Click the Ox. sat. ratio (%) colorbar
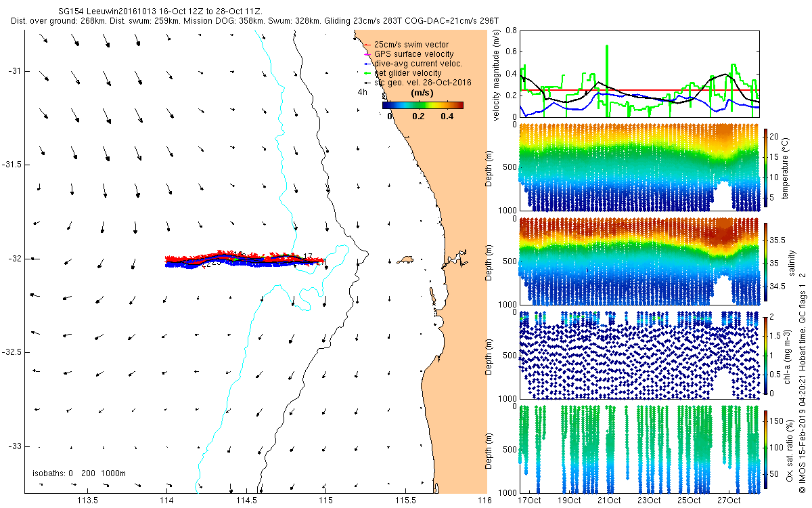The image size is (812, 508). [766, 449]
